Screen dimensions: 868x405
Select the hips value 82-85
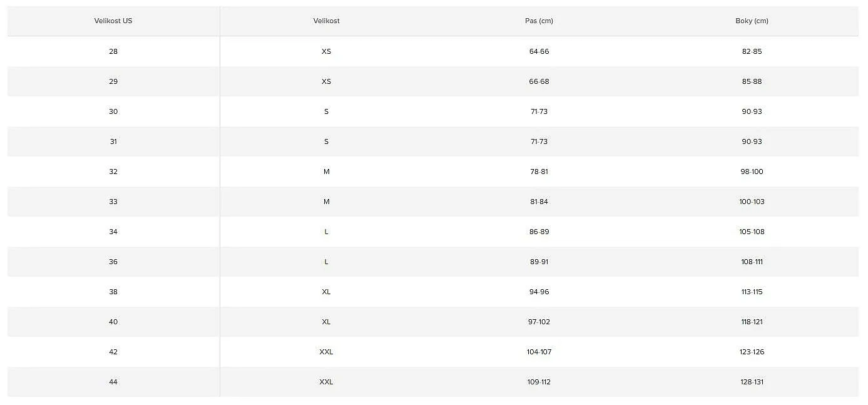point(752,51)
